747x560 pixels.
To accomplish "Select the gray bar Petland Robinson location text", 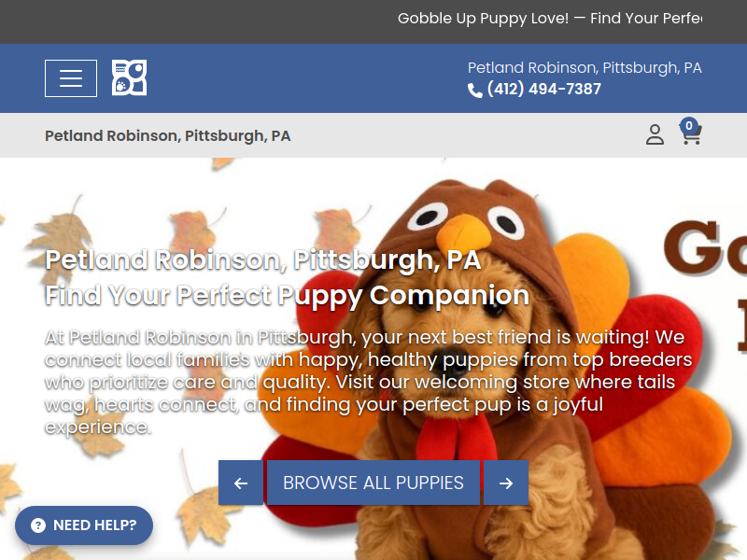I will [168, 135].
